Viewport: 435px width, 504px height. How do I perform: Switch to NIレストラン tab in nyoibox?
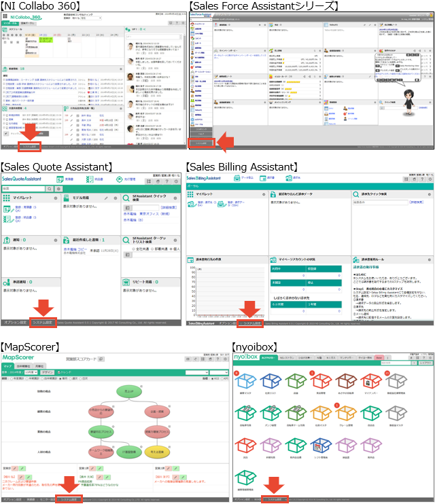[x=287, y=357]
